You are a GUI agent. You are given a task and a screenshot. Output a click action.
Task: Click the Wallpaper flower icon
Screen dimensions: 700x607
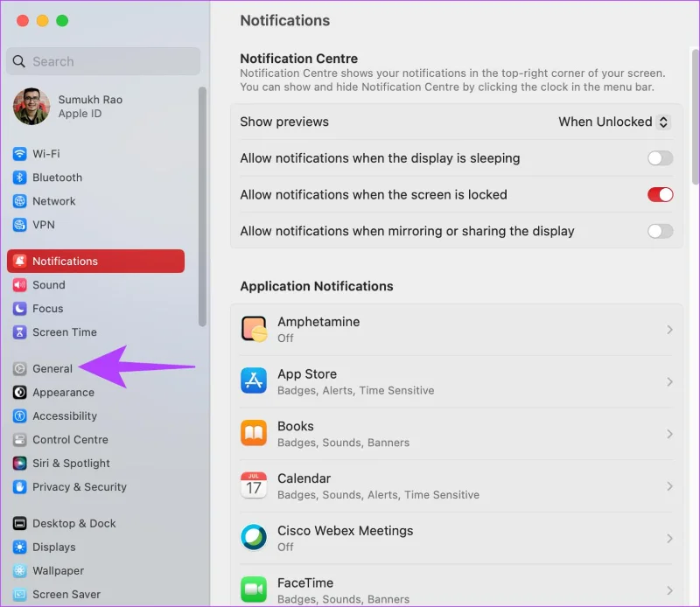(19, 570)
